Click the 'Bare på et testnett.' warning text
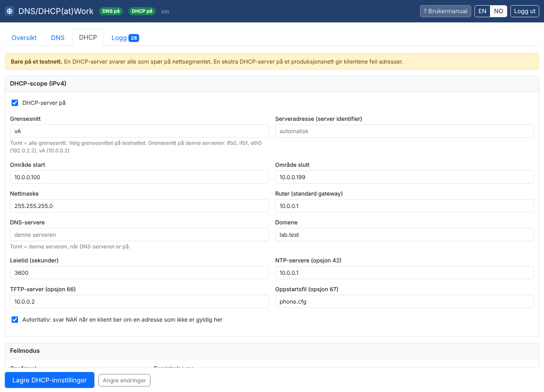This screenshot has height=392, width=544. pos(36,62)
